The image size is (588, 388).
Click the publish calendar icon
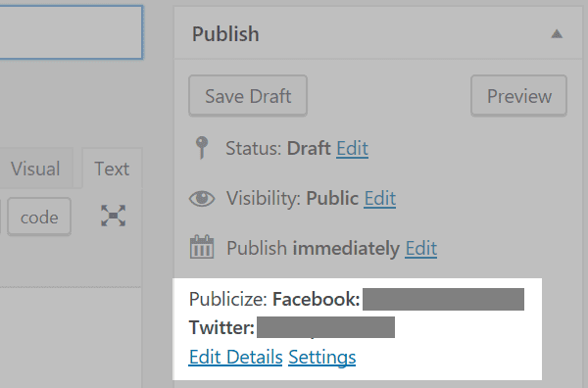[202, 247]
